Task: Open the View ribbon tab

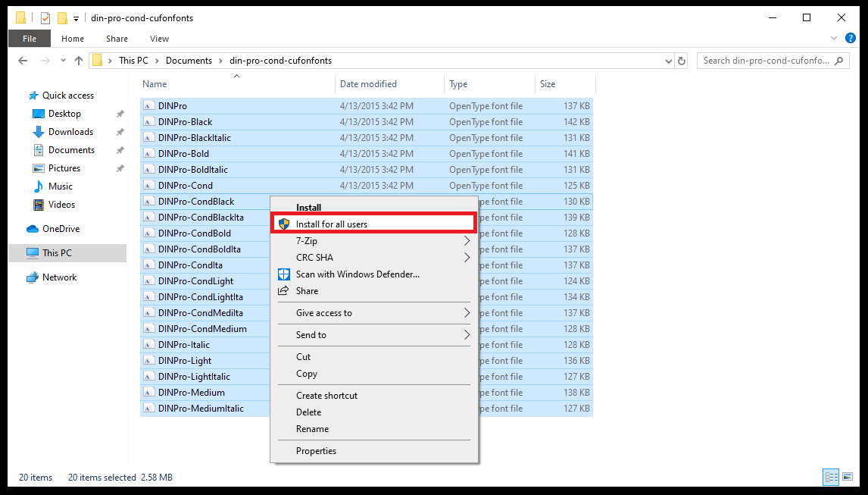Action: 159,39
